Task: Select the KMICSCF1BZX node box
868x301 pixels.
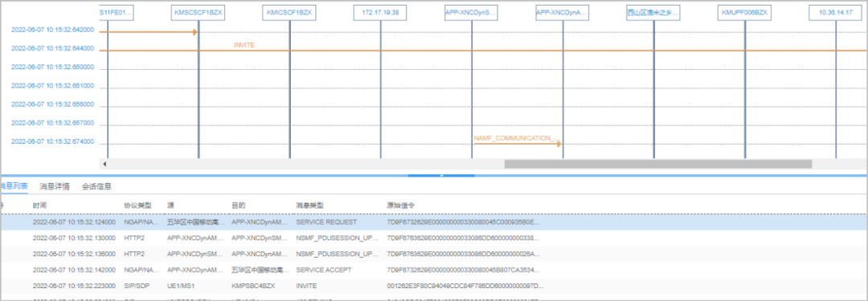Action: (x=289, y=13)
